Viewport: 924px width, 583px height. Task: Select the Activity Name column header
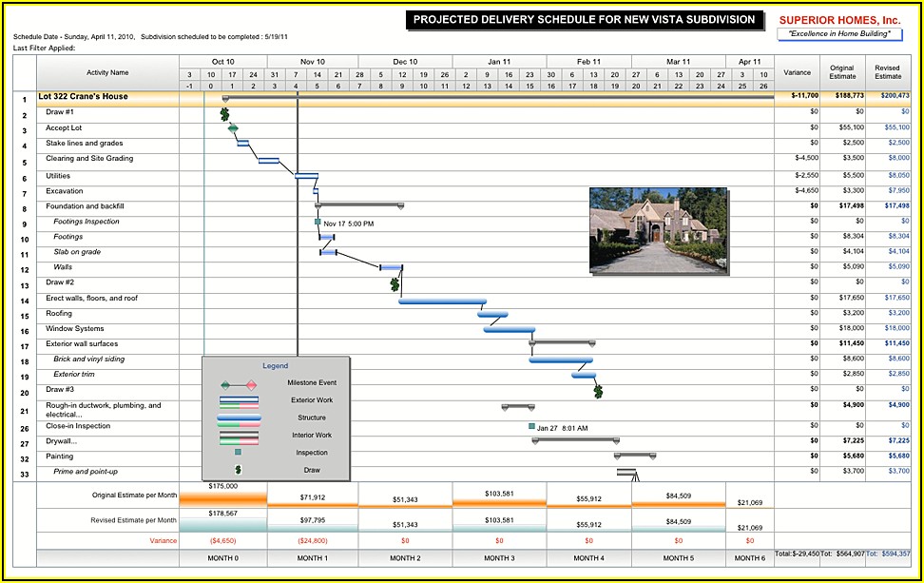click(x=107, y=72)
